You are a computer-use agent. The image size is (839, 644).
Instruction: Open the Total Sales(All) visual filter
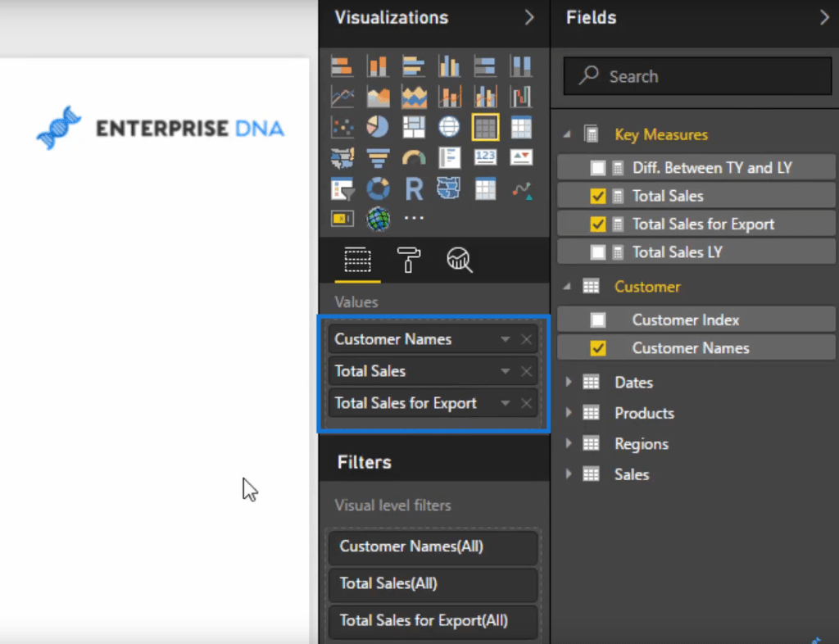[433, 584]
